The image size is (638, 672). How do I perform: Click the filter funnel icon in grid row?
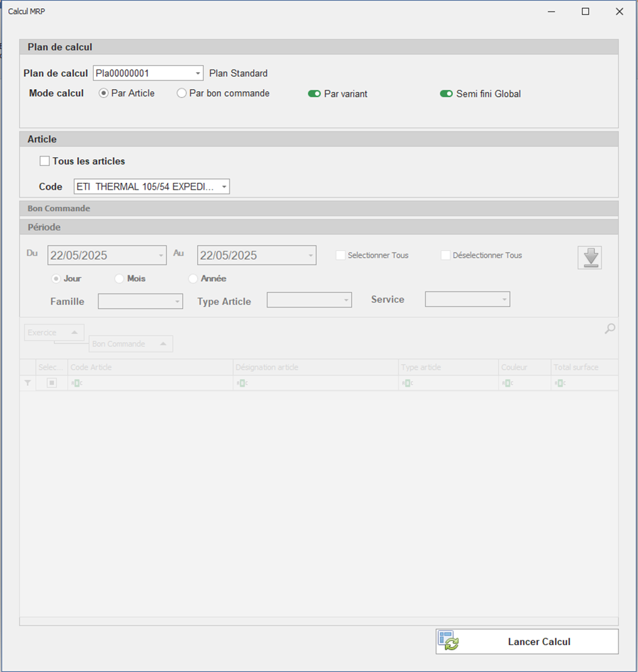pos(28,383)
